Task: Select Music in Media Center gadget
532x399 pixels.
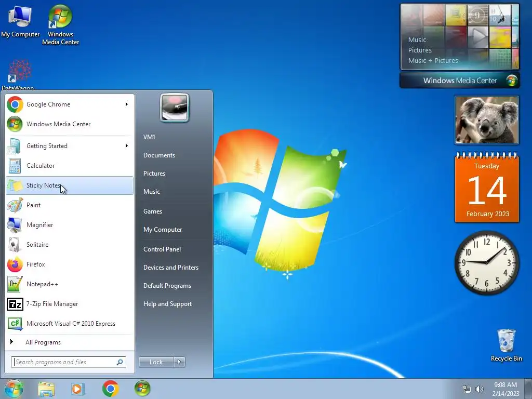Action: [x=417, y=39]
